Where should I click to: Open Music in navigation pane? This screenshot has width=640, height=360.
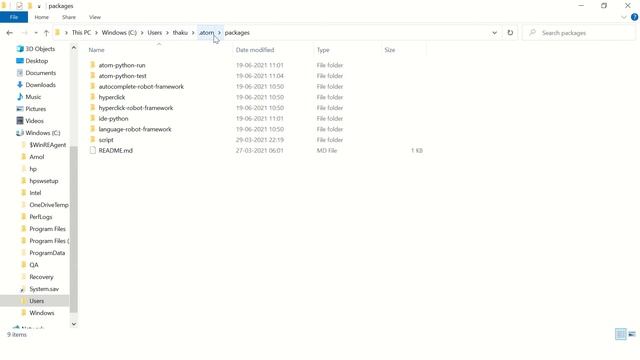click(33, 97)
